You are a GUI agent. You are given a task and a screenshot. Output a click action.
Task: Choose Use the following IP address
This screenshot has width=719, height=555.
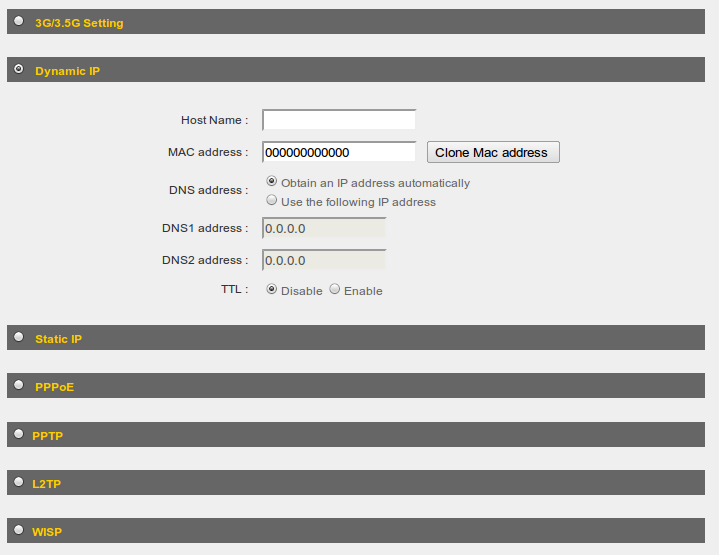click(x=271, y=200)
